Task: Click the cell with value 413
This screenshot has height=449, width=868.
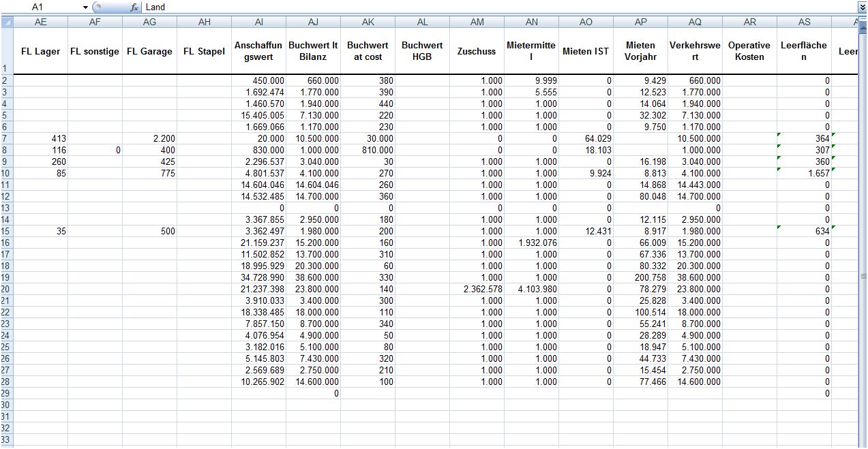Action: point(40,138)
